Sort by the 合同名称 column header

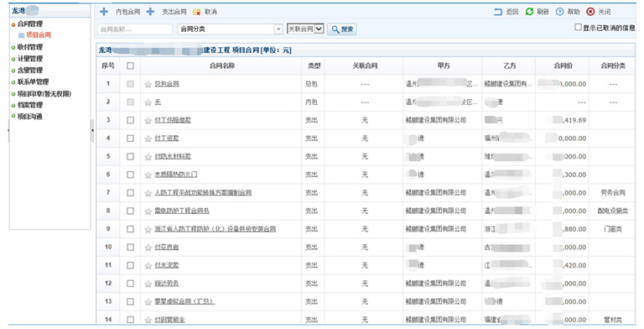[221, 65]
